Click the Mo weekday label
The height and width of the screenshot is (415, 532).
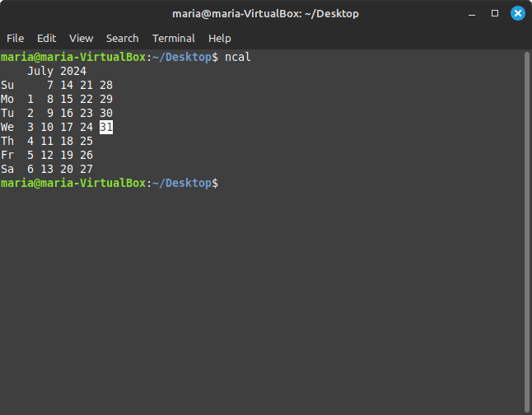point(7,99)
